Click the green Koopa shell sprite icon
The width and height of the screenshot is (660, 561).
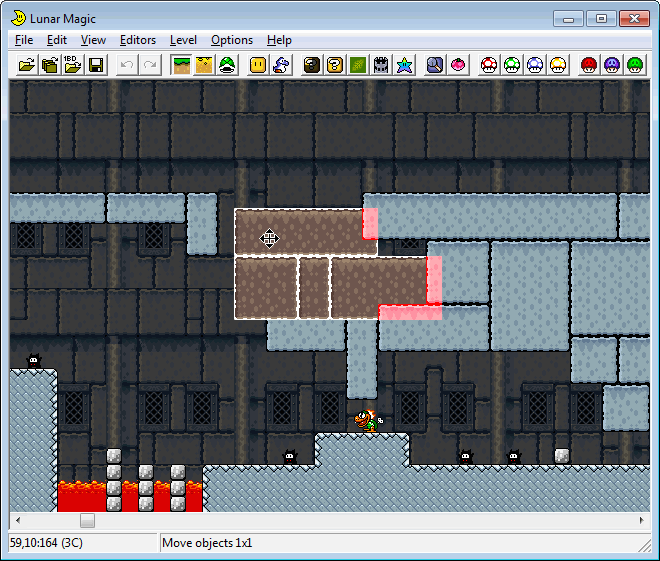pos(227,65)
